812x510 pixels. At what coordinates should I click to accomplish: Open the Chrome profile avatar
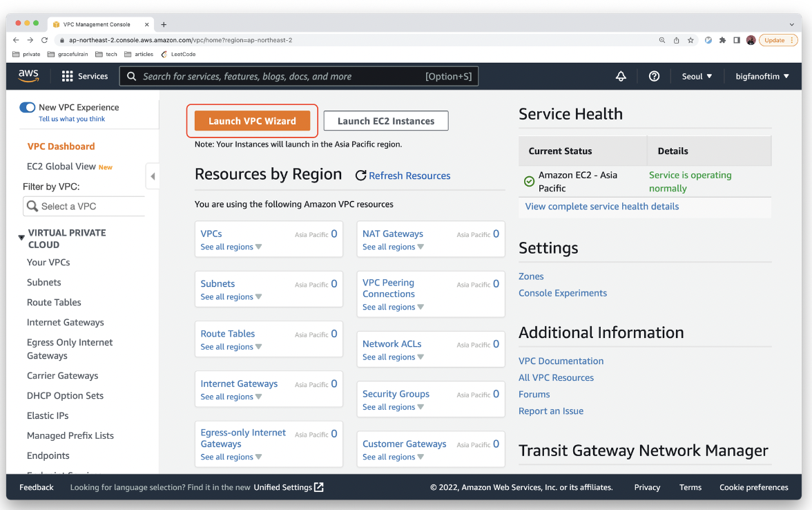[x=751, y=40]
